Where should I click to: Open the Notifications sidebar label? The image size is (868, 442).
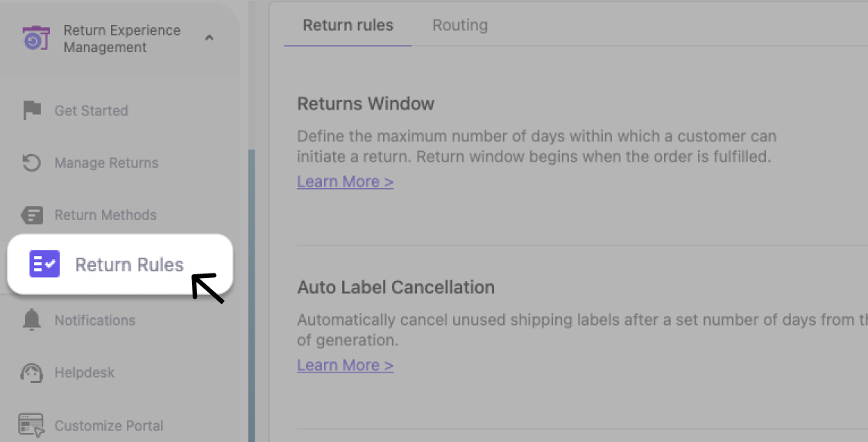(94, 320)
